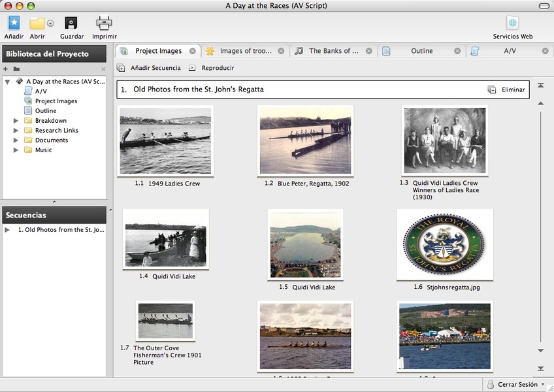Click the Biblioteca del Proyecto header
This screenshot has width=554, height=392.
pos(54,54)
